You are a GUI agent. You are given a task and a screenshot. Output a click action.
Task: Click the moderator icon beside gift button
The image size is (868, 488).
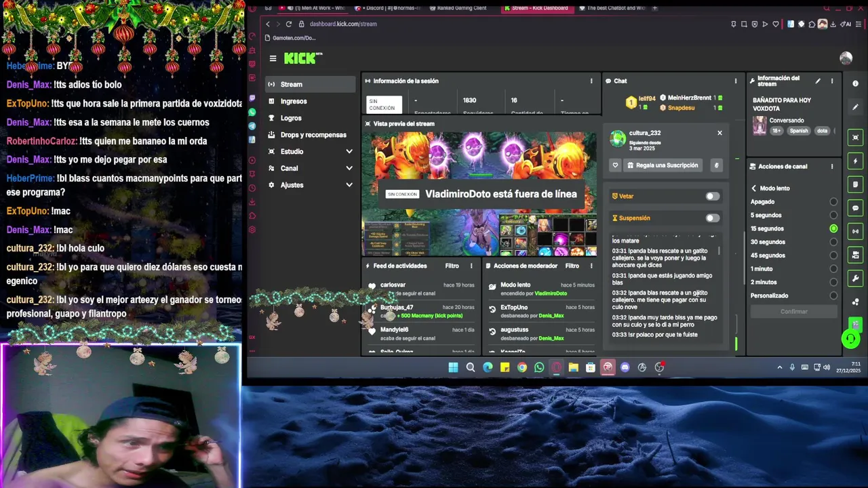716,165
